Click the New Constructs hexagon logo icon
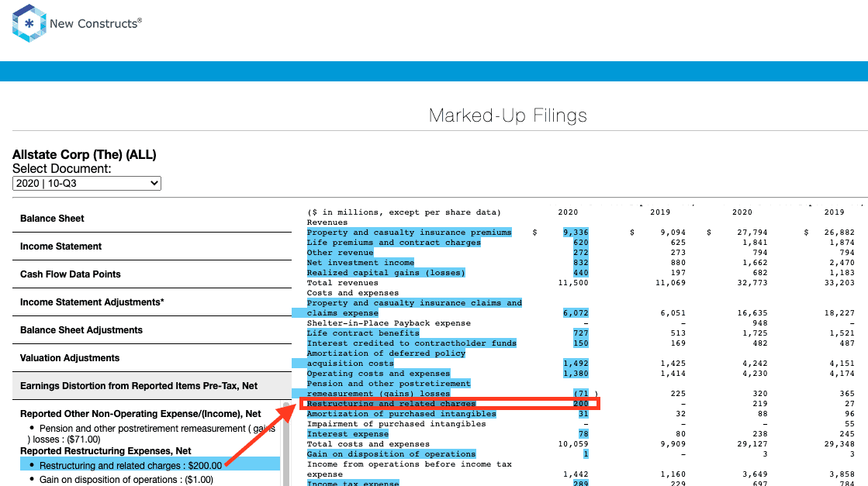 pyautogui.click(x=29, y=23)
